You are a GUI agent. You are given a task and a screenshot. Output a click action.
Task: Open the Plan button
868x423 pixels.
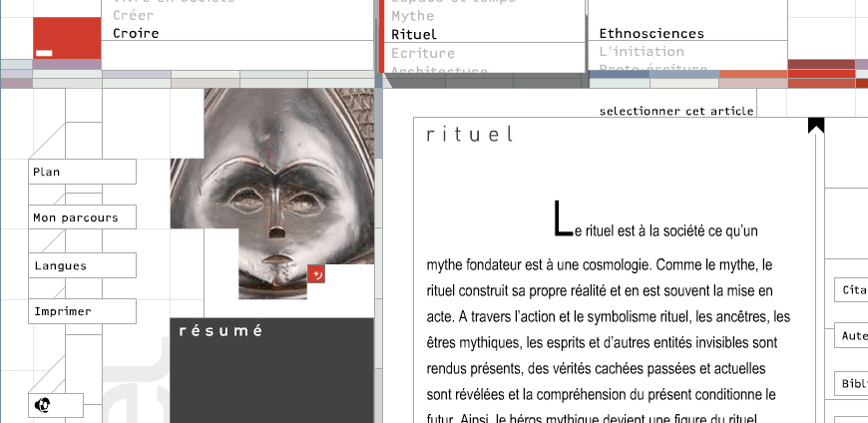tap(82, 172)
